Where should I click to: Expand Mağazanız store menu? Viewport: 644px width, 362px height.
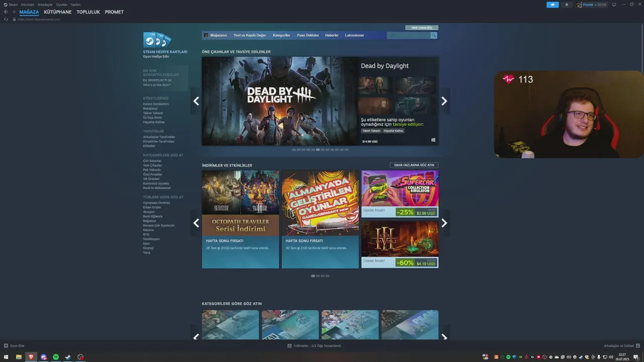(218, 35)
